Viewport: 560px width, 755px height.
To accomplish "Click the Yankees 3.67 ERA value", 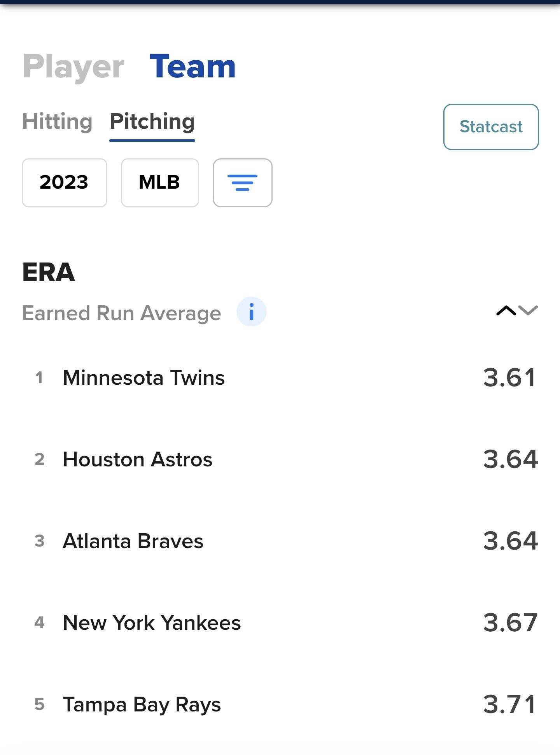I will point(510,623).
